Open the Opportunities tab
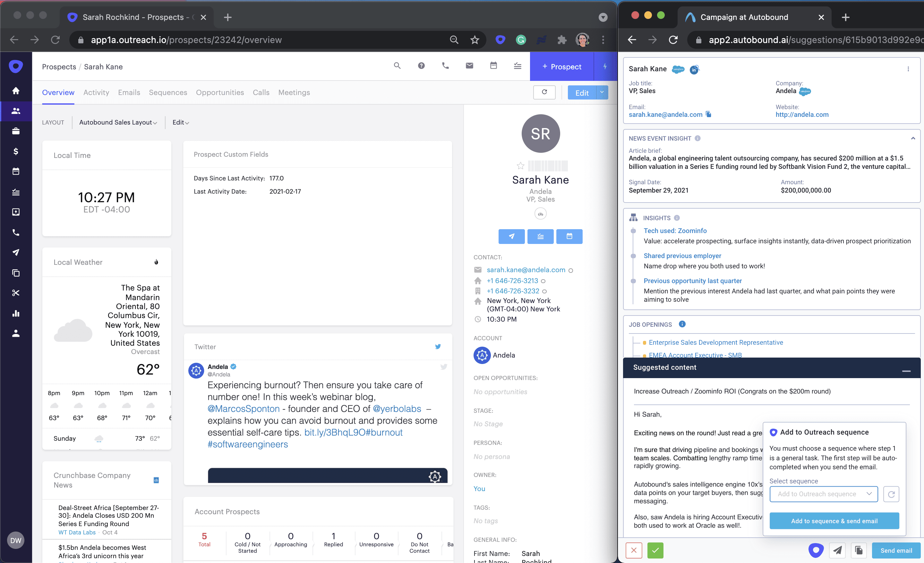 (220, 93)
